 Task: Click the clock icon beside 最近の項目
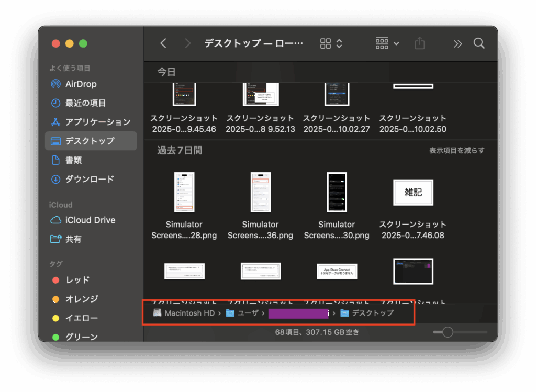tap(55, 103)
